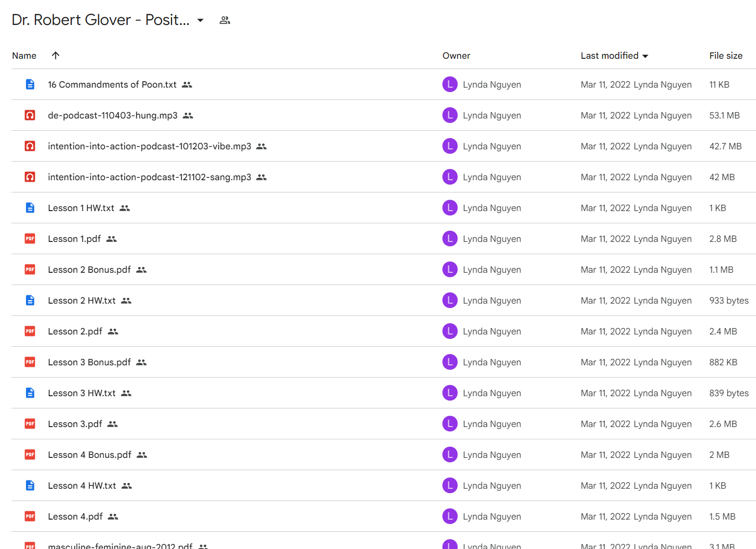Click Lynda Nguyen avatar in Lesson 1.pdf row
Viewport: 756px width, 549px height.
point(450,239)
